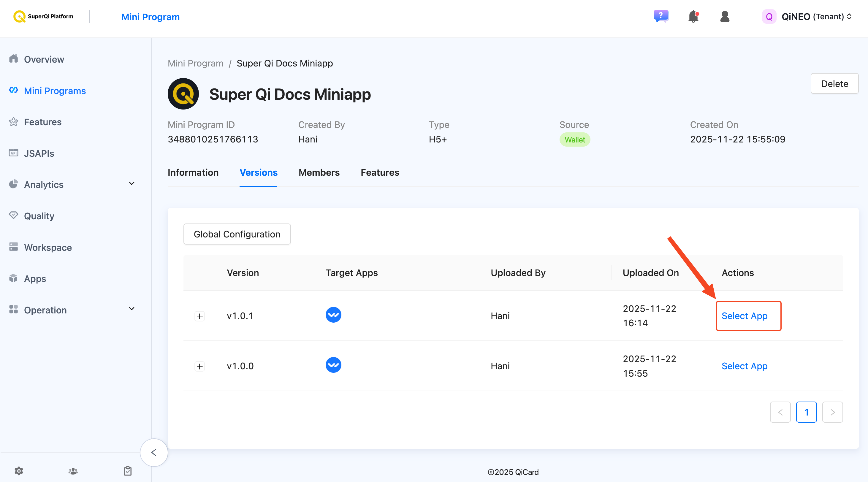Viewport: 868px width, 482px height.
Task: Click the Super Qi Docs Miniapp logo
Action: 183,94
